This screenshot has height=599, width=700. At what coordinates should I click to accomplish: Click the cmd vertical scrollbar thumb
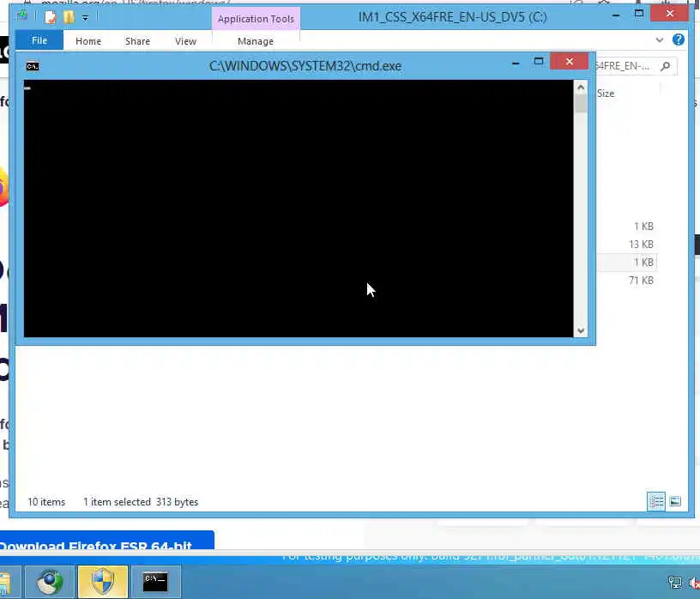(x=580, y=104)
